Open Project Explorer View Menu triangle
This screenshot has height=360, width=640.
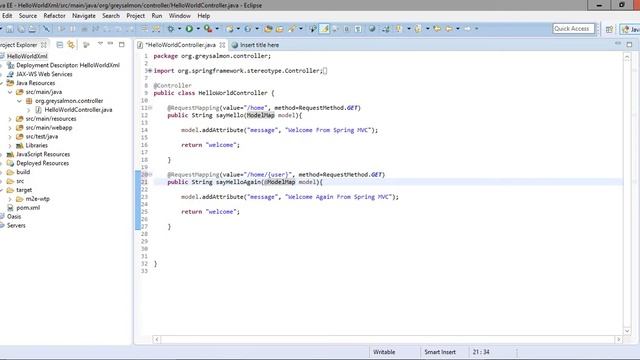coord(100,44)
